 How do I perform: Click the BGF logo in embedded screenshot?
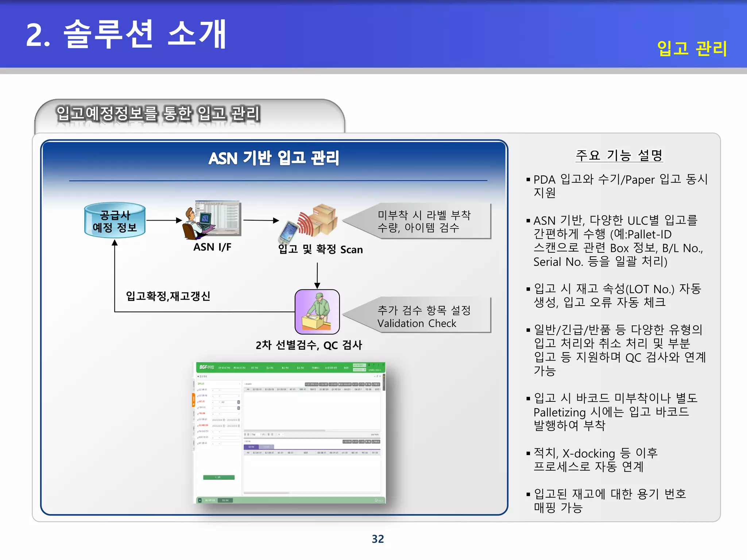click(x=207, y=367)
